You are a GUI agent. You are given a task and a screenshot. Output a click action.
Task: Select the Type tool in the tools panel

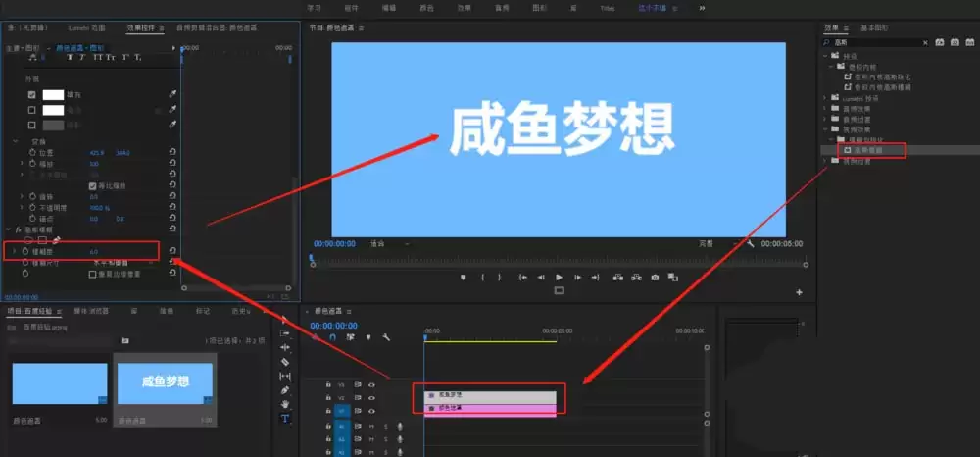tap(285, 418)
